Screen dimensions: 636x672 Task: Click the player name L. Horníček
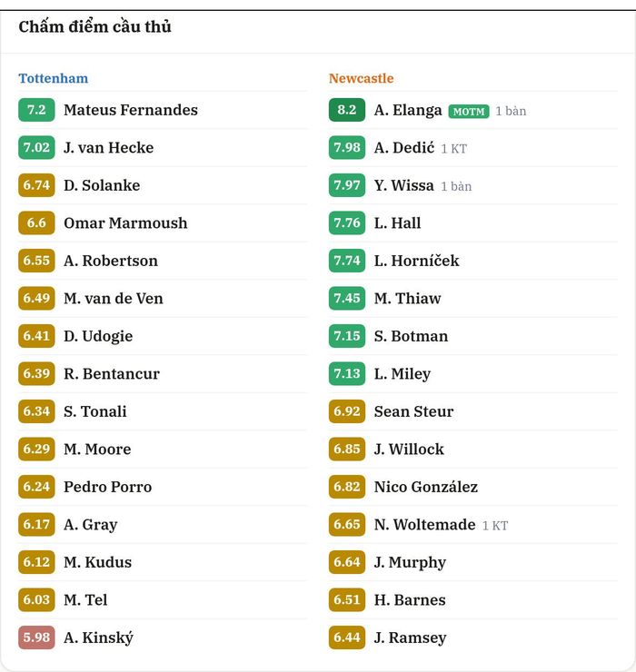[416, 261]
